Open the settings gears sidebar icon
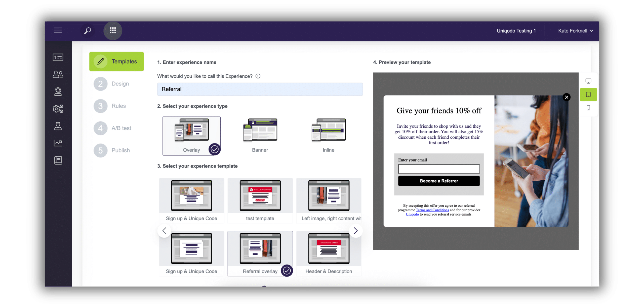This screenshot has width=644, height=308. pyautogui.click(x=58, y=109)
